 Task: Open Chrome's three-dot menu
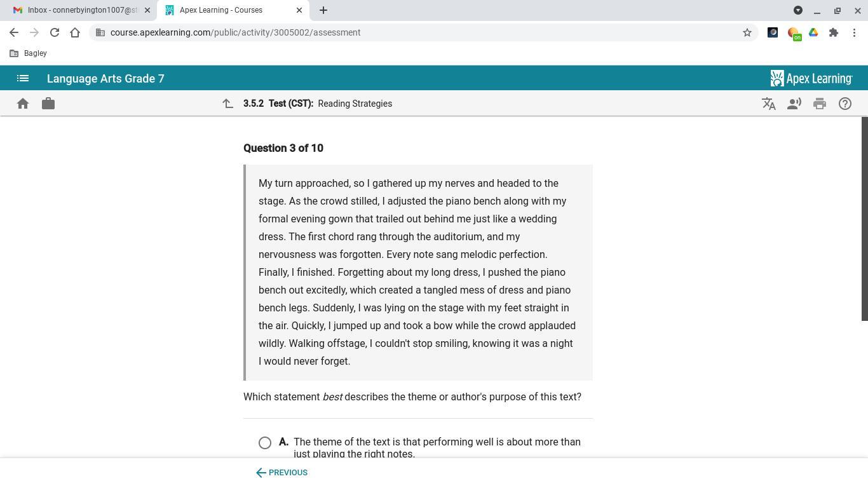point(854,32)
